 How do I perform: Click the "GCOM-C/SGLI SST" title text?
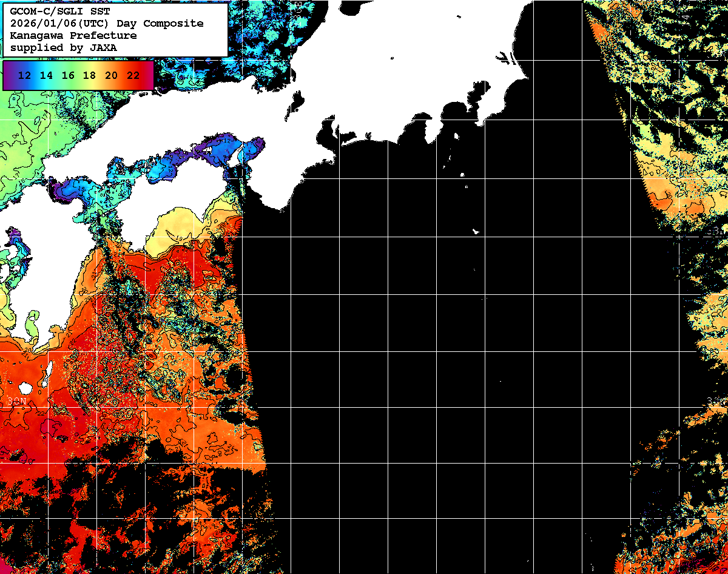(60, 12)
